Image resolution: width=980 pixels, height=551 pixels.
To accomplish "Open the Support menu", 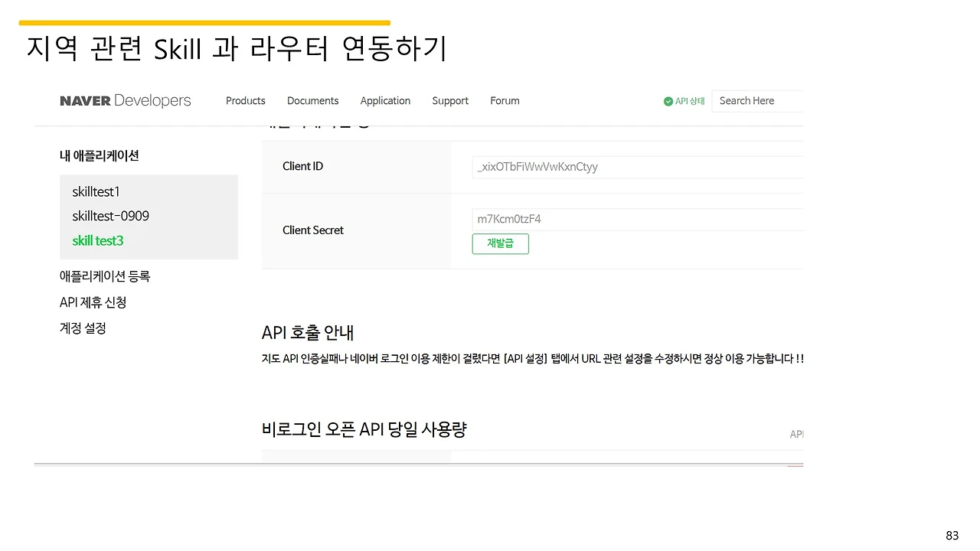I will 450,100.
